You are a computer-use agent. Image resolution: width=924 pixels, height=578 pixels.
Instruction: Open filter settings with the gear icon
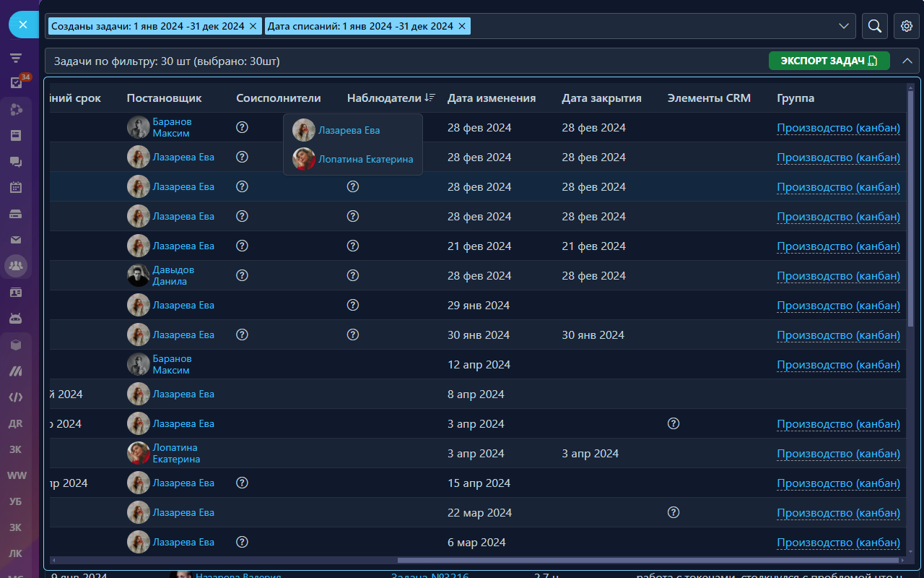tap(907, 26)
